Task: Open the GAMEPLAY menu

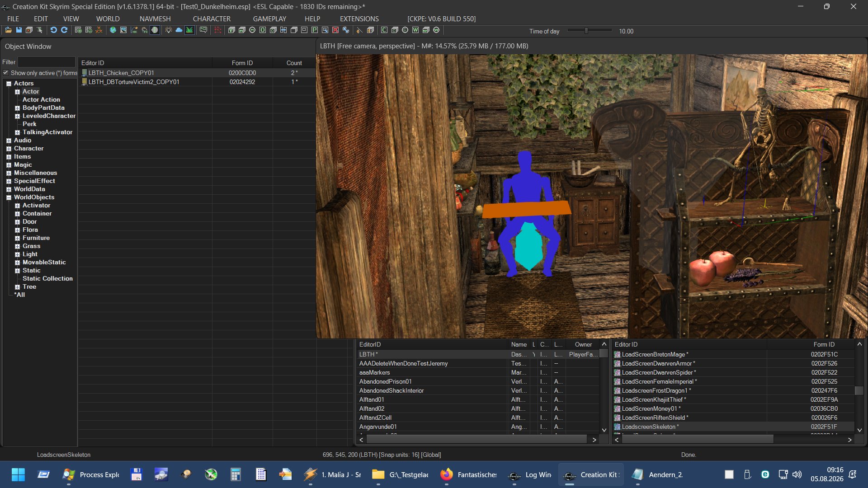Action: (269, 19)
